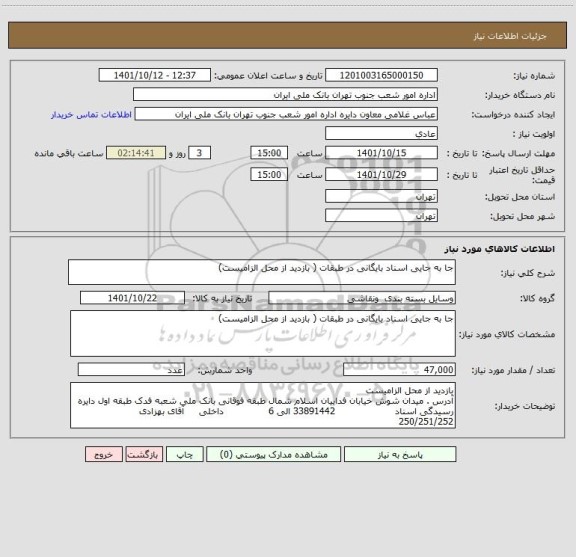The width and height of the screenshot is (576, 557).
Task: Click label ایجاد کننده درخواست
Action: point(513,115)
